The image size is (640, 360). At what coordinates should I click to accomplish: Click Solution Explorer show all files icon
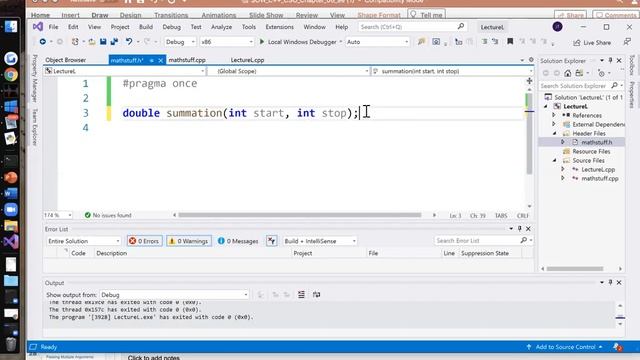point(579,73)
